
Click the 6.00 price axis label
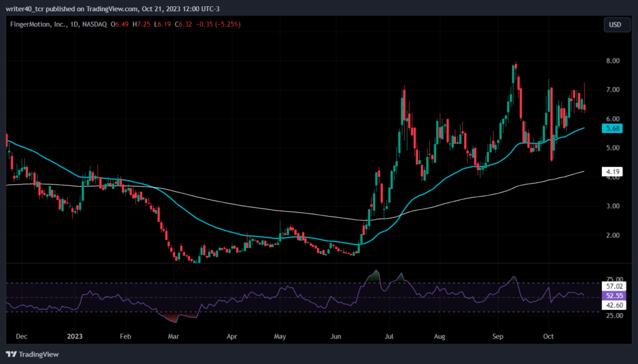[x=613, y=119]
